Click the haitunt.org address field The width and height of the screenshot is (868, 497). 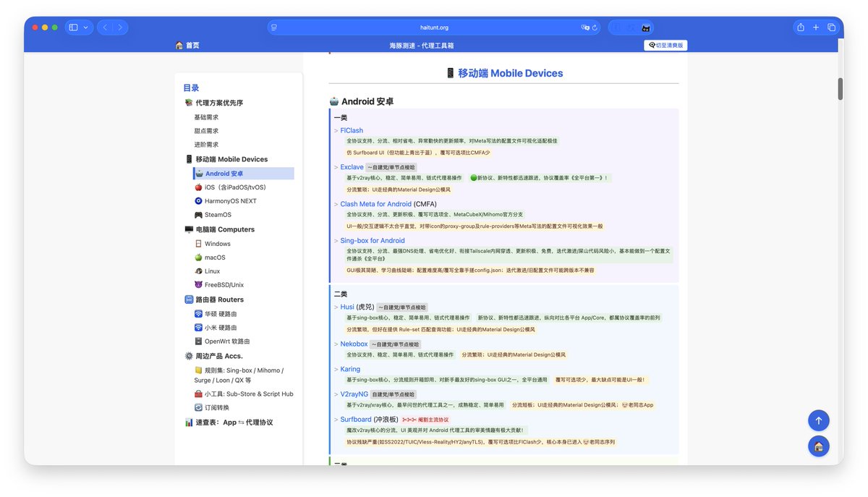coord(434,27)
